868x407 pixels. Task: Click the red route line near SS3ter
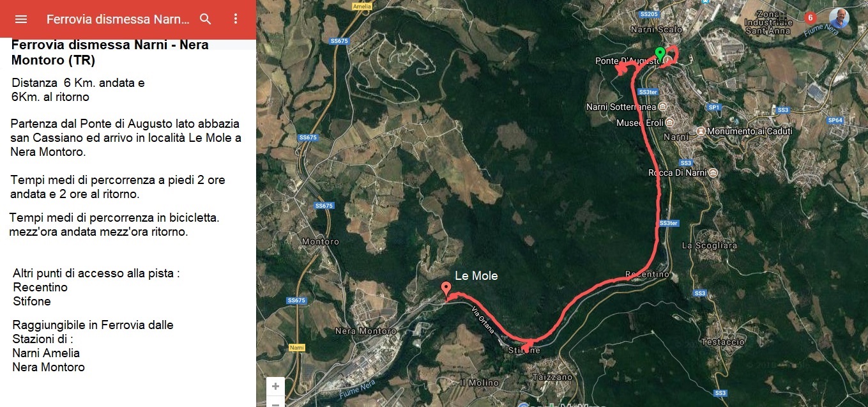click(659, 224)
